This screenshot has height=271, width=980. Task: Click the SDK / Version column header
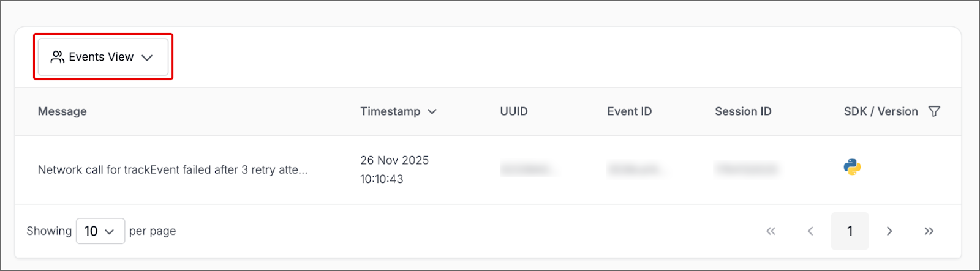click(x=881, y=111)
